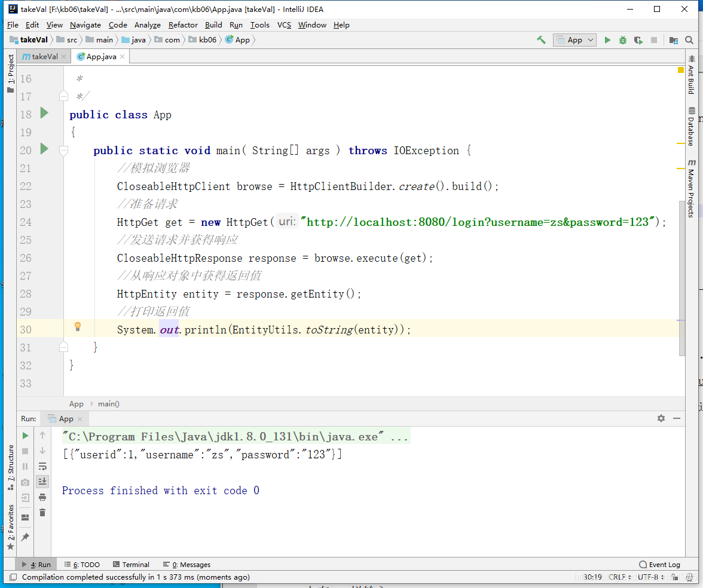703x588 pixels.
Task: Open Project Structure icon in toolbar
Action: point(673,40)
